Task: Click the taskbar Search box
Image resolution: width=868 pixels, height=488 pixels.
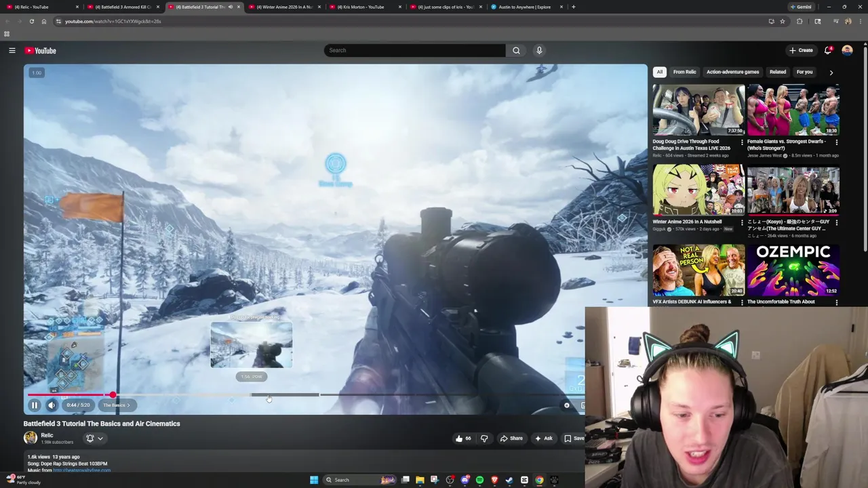Action: (359, 480)
